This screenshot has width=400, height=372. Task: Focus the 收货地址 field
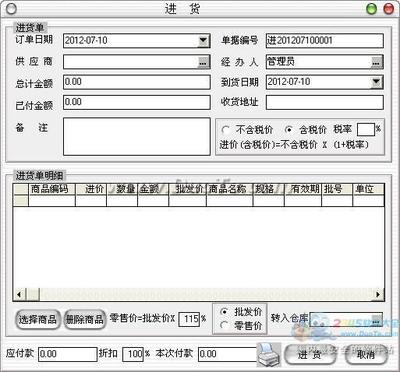325,103
